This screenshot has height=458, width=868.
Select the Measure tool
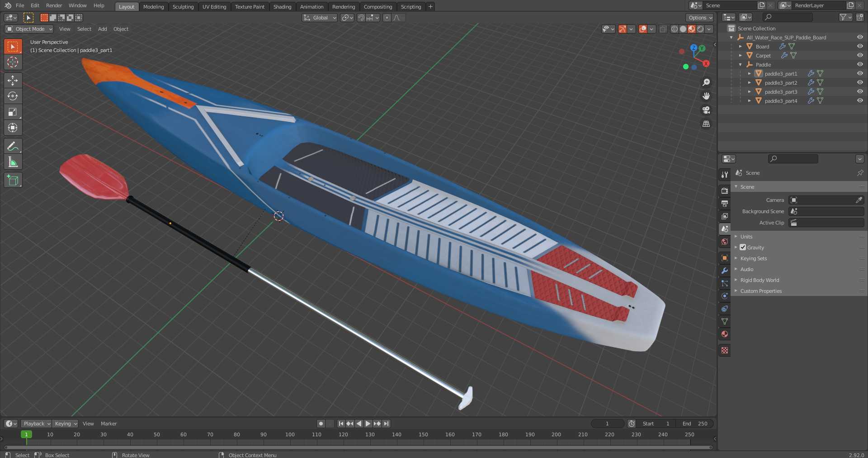[x=13, y=162]
